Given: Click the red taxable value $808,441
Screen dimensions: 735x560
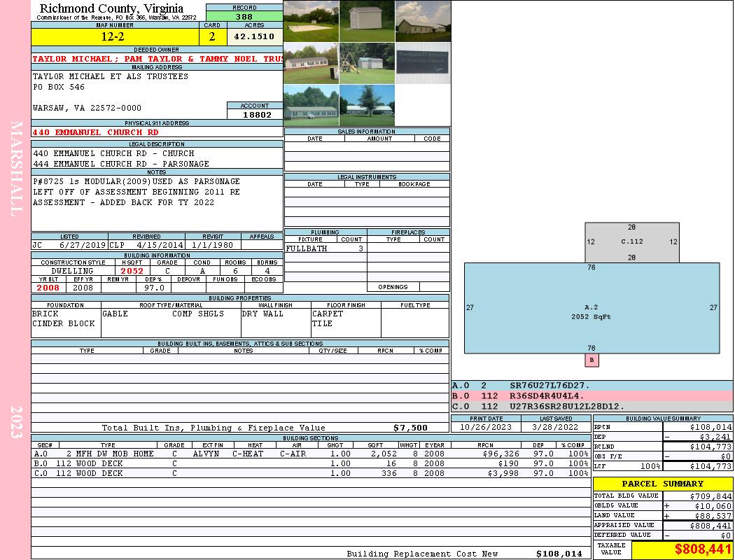Looking at the screenshot, I should (682, 550).
